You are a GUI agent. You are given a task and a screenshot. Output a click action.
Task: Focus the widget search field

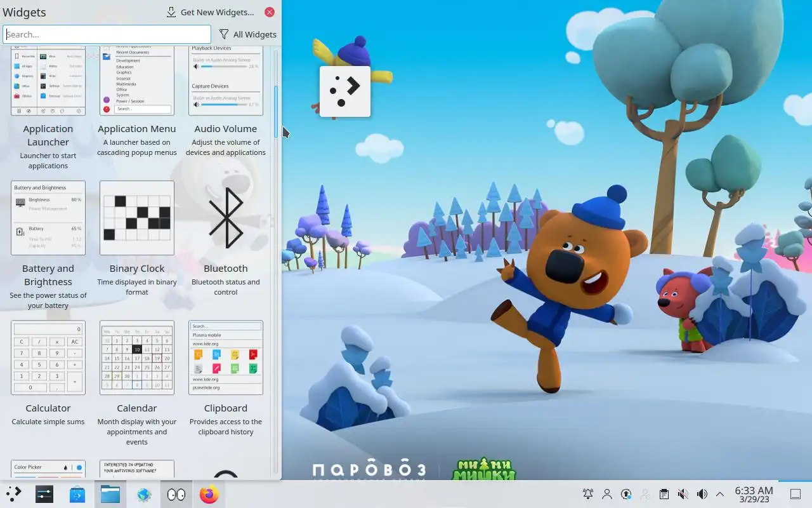tap(107, 34)
